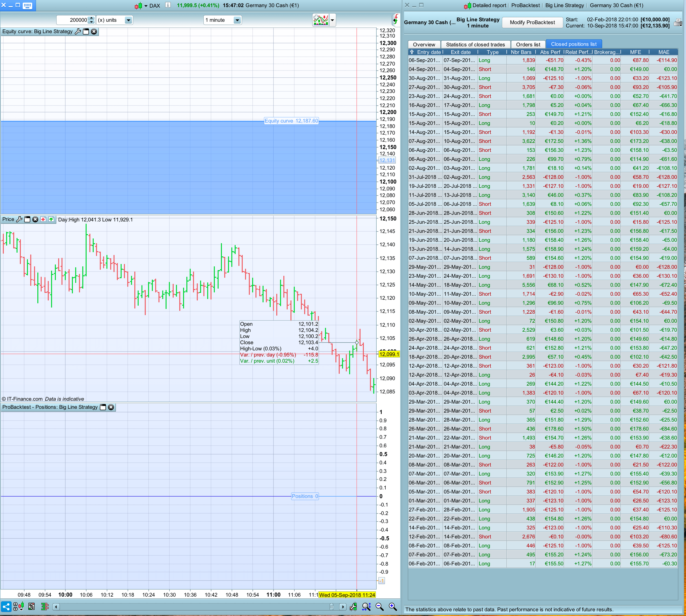This screenshot has width=686, height=616.
Task: Switch to the Overview tab
Action: click(424, 44)
